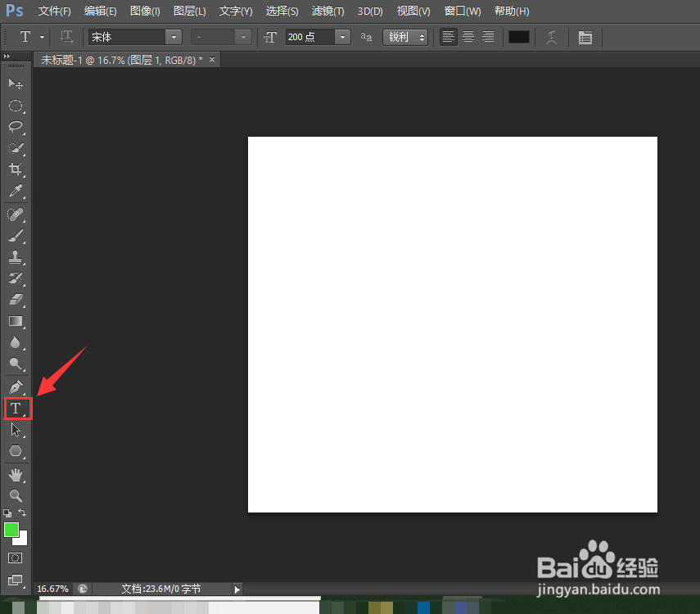Click the 200 点 font size field
This screenshot has height=614, width=700.
(309, 37)
